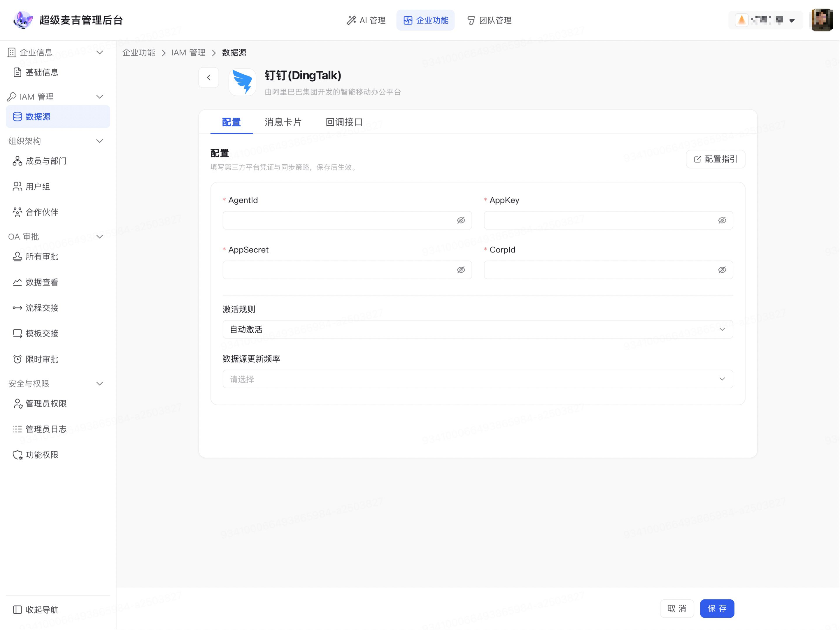The image size is (840, 630).
Task: Open 基础信息 in the sidebar
Action: pos(58,72)
